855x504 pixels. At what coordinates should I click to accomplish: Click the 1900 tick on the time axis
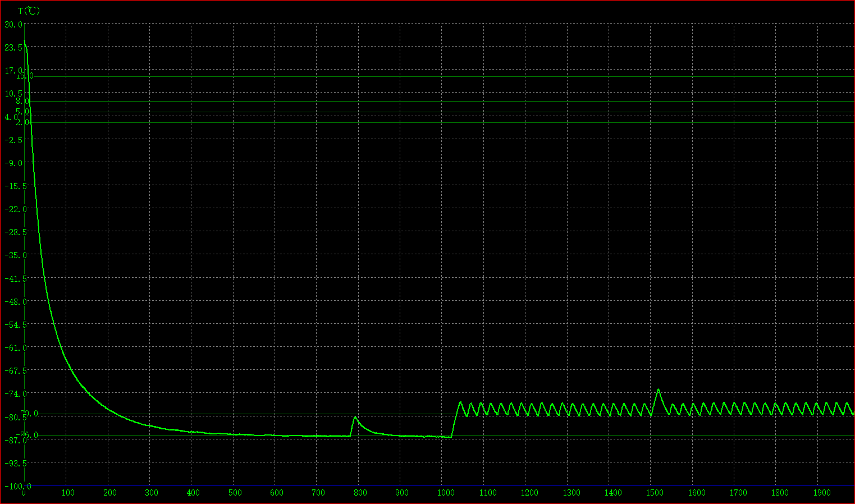(x=822, y=493)
